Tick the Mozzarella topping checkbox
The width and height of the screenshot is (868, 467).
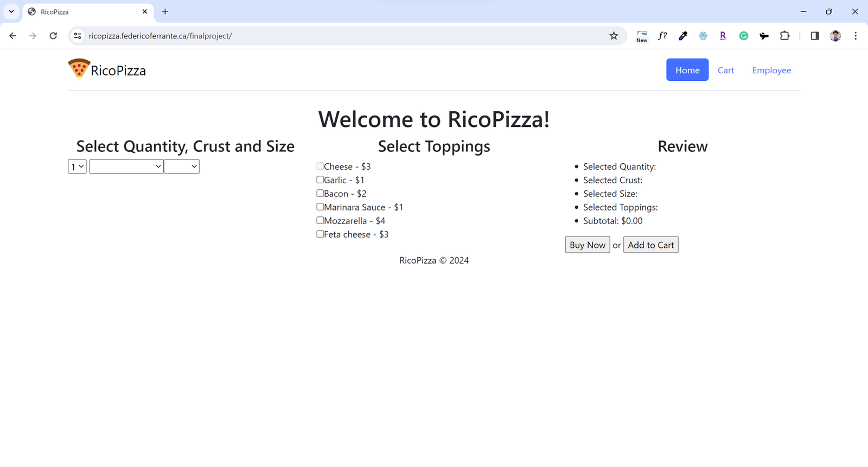(x=320, y=220)
